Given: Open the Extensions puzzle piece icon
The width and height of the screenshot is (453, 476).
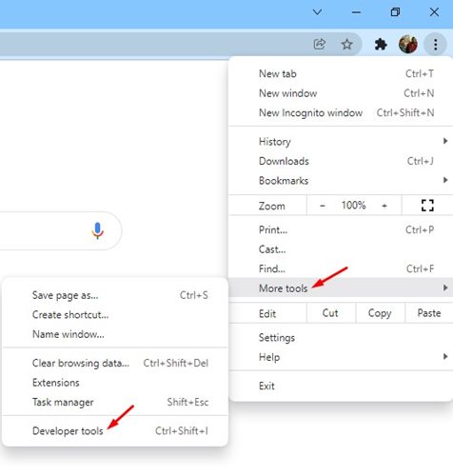Looking at the screenshot, I should click(381, 44).
